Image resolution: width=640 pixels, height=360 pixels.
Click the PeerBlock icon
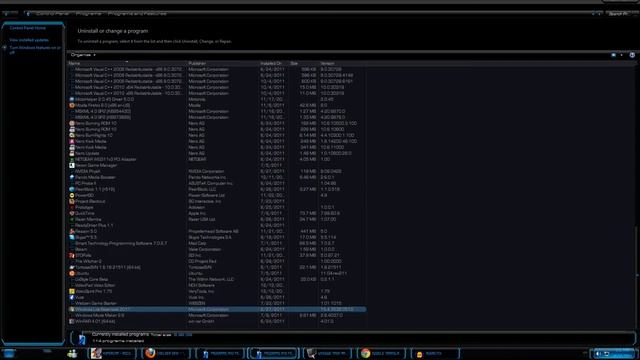[72, 189]
